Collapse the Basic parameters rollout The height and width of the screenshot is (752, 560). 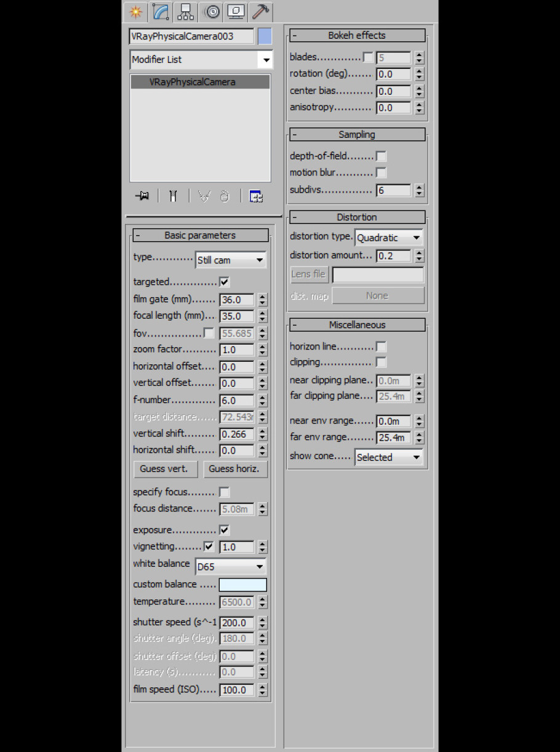pyautogui.click(x=201, y=235)
